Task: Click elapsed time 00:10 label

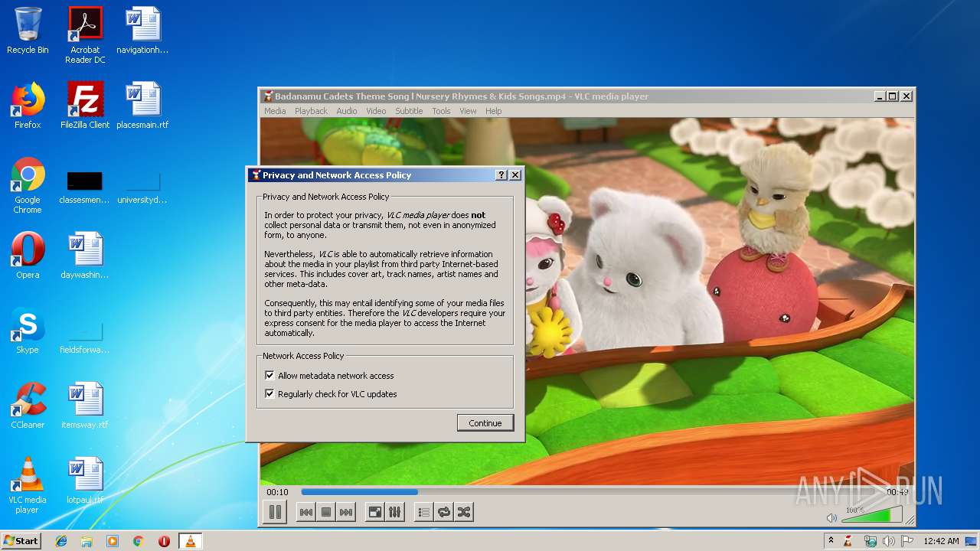Action: [x=277, y=492]
